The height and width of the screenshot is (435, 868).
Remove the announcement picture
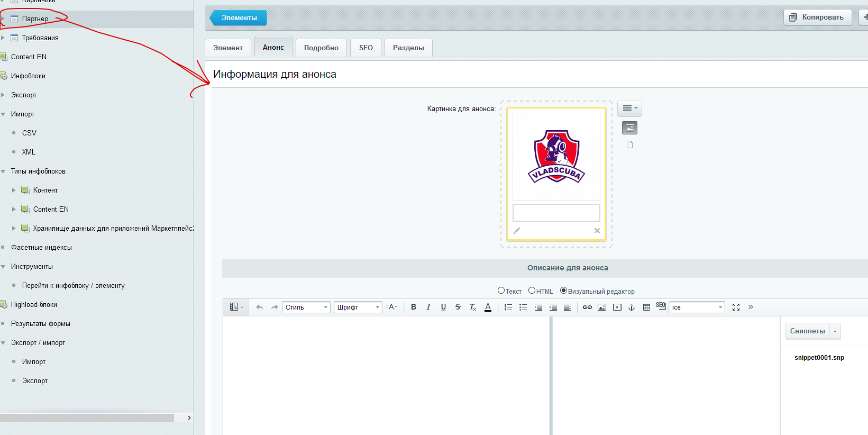click(597, 231)
